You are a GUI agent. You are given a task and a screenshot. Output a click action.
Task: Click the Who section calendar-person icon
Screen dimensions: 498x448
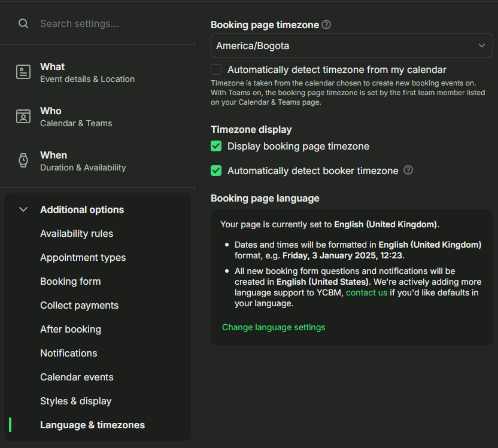23,116
